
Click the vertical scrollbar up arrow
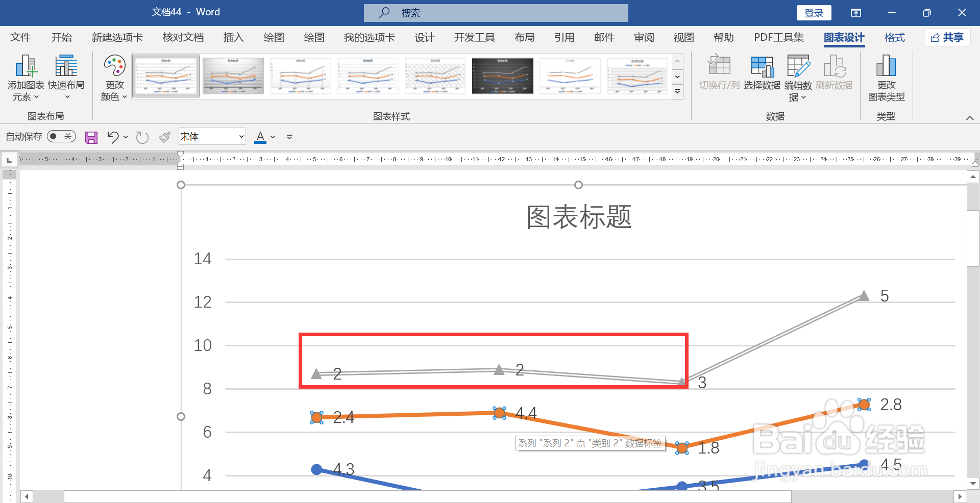pyautogui.click(x=973, y=177)
